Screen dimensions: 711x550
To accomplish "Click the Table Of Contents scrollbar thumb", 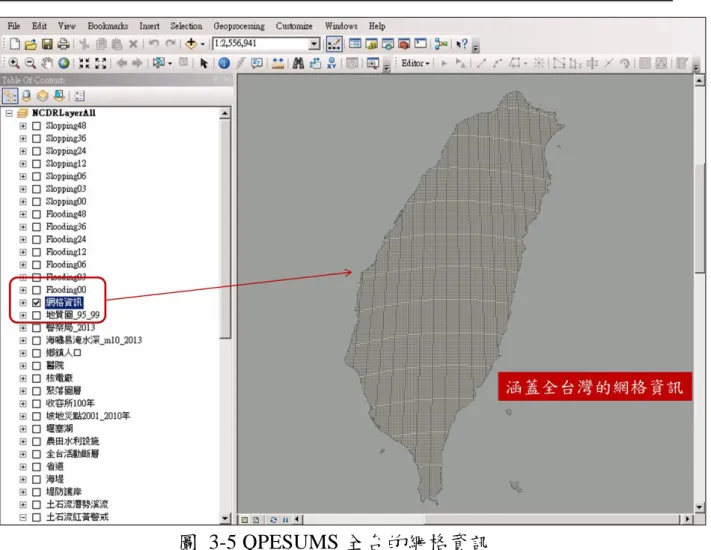I will 225,229.
